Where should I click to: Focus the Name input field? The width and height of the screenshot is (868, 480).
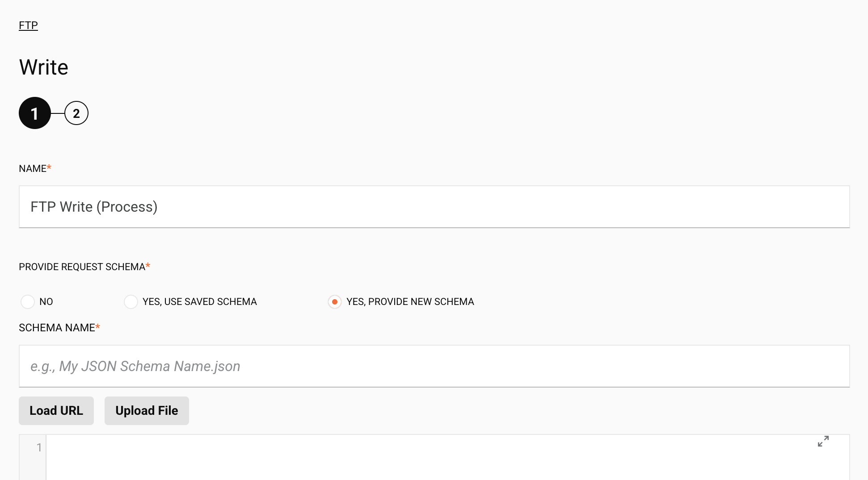434,207
